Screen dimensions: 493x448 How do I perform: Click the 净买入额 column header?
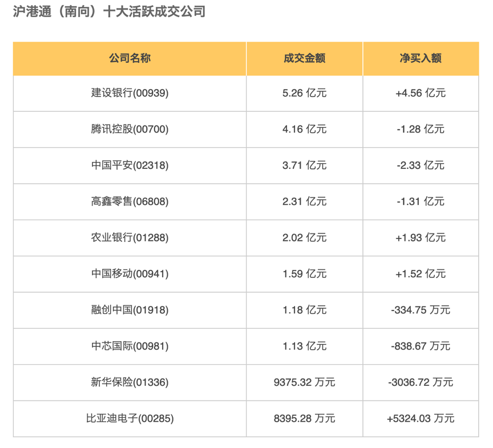tap(421, 58)
